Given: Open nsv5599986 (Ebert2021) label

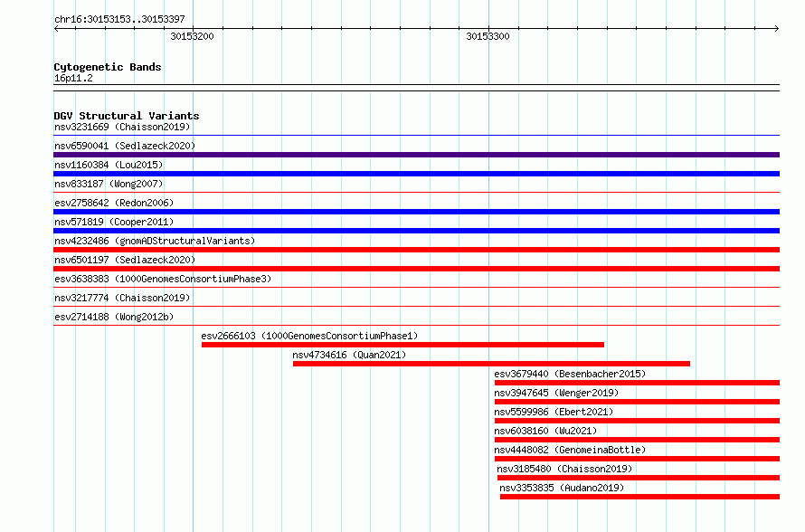Looking at the screenshot, I should click(554, 412).
